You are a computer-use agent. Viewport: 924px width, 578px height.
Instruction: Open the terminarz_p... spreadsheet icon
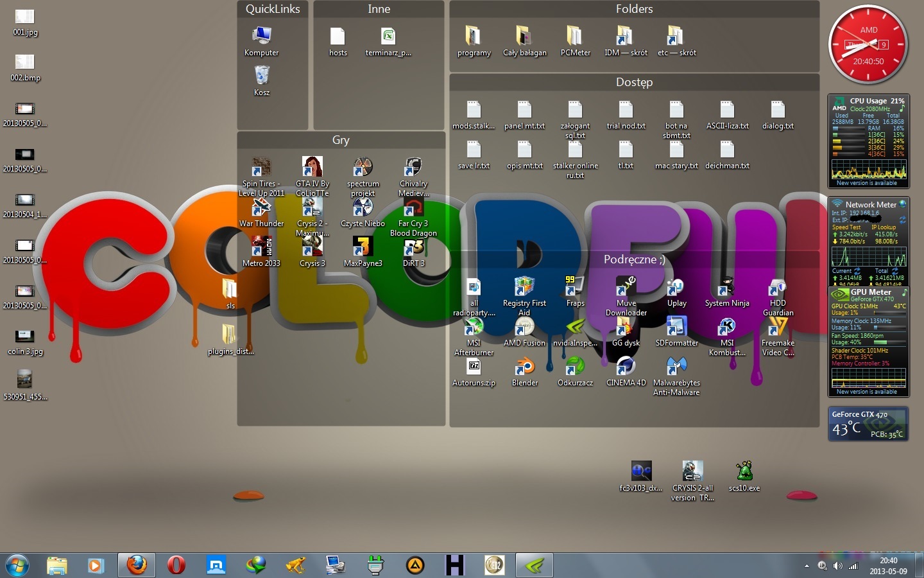click(388, 42)
